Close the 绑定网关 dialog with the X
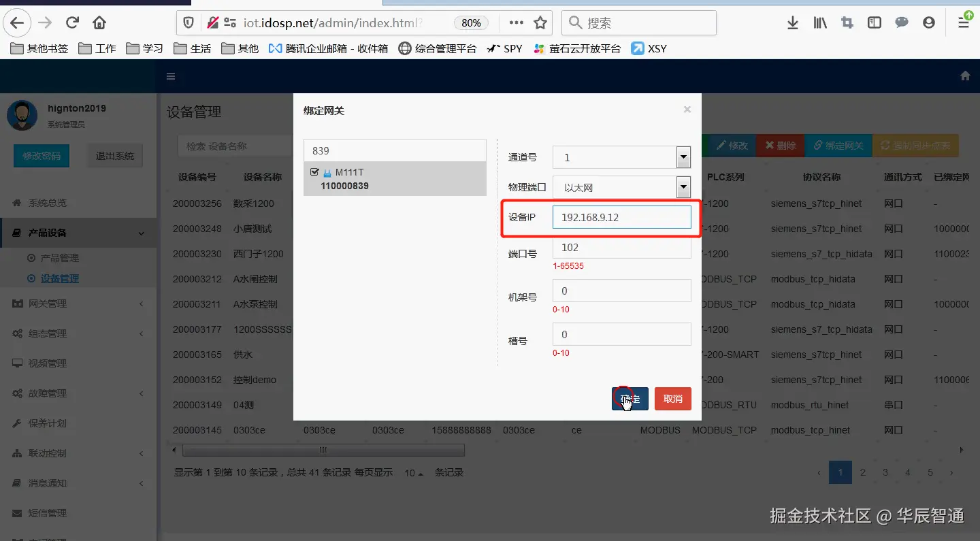 (x=687, y=109)
